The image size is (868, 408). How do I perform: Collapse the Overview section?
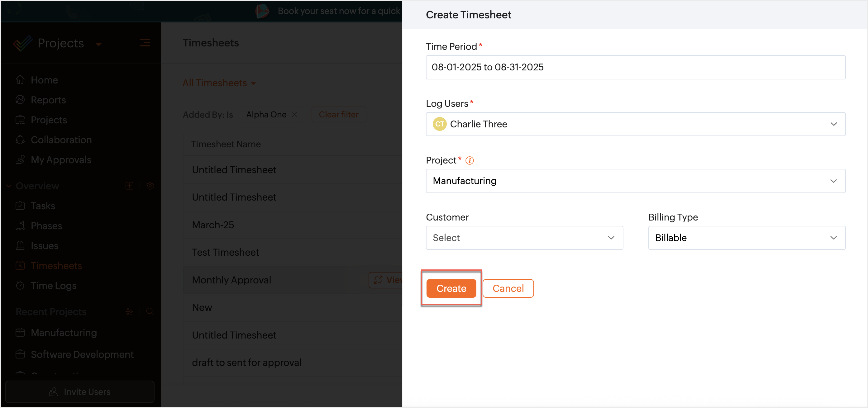(9, 186)
